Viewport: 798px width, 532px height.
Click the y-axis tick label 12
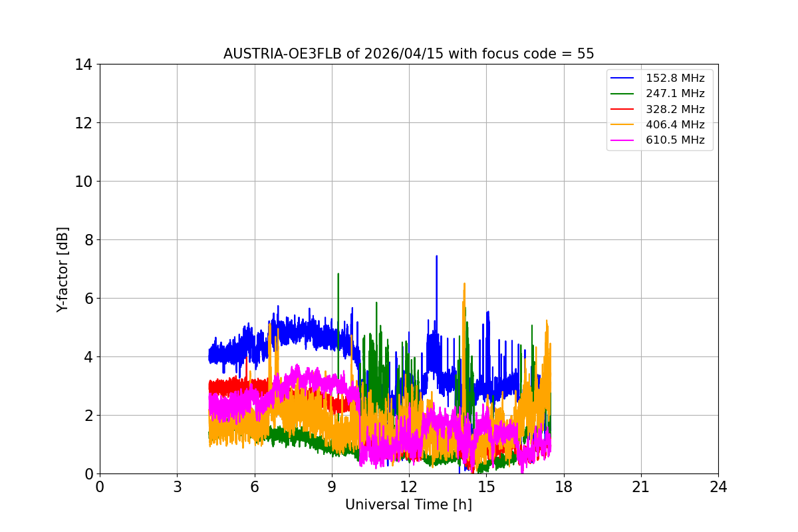(83, 123)
